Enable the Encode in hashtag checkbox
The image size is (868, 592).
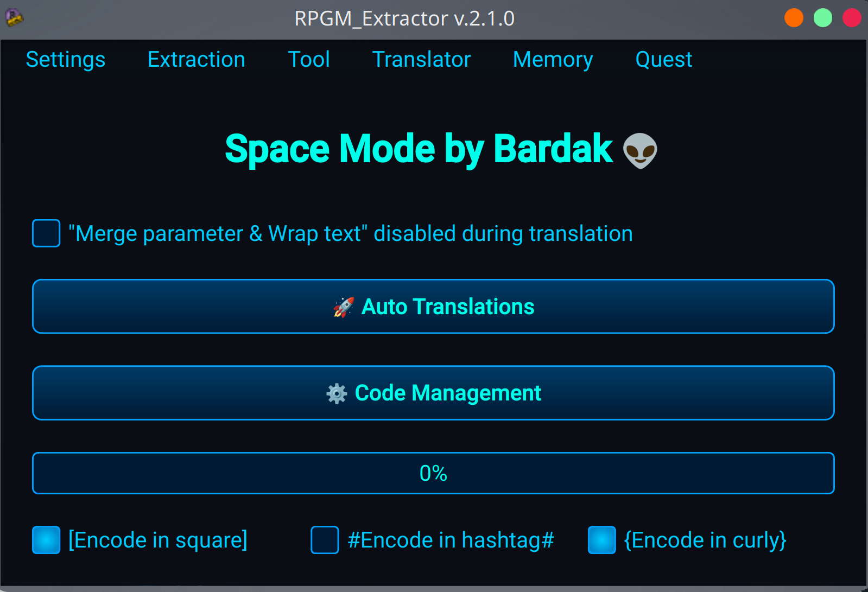tap(325, 540)
